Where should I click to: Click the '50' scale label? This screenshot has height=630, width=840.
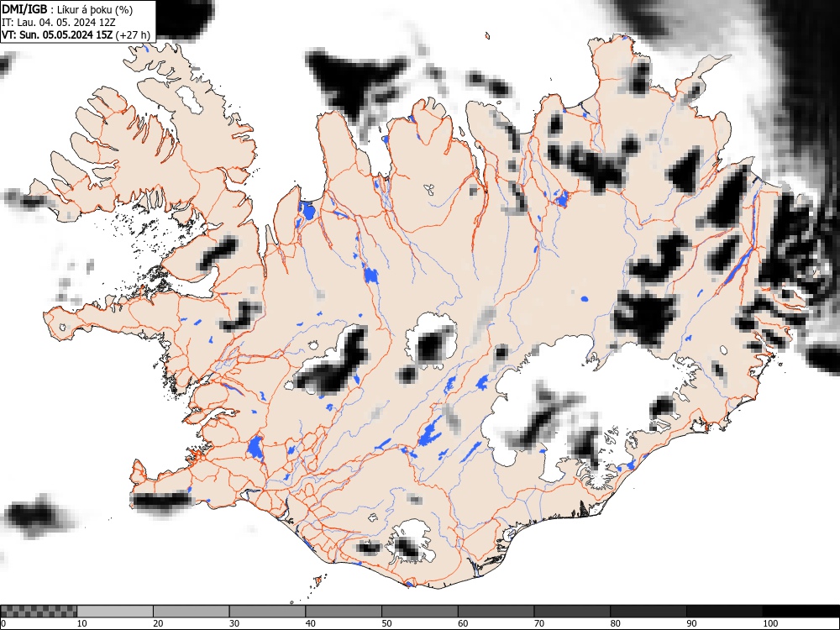[386, 623]
